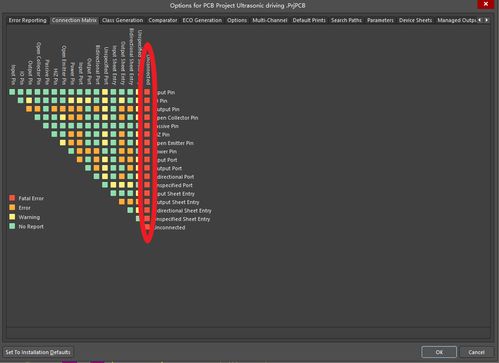Open the Parameters tab
Screen dimensions: 499x363
pyautogui.click(x=380, y=20)
